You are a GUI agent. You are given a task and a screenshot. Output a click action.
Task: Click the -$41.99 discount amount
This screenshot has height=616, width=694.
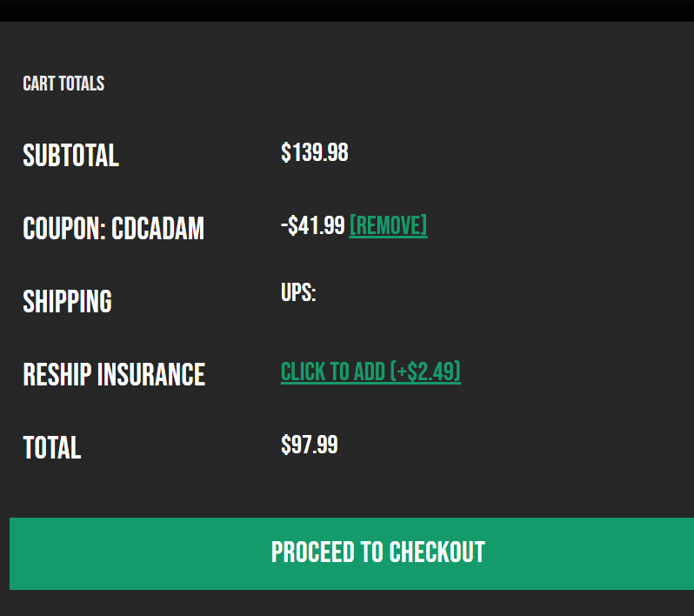click(x=313, y=226)
